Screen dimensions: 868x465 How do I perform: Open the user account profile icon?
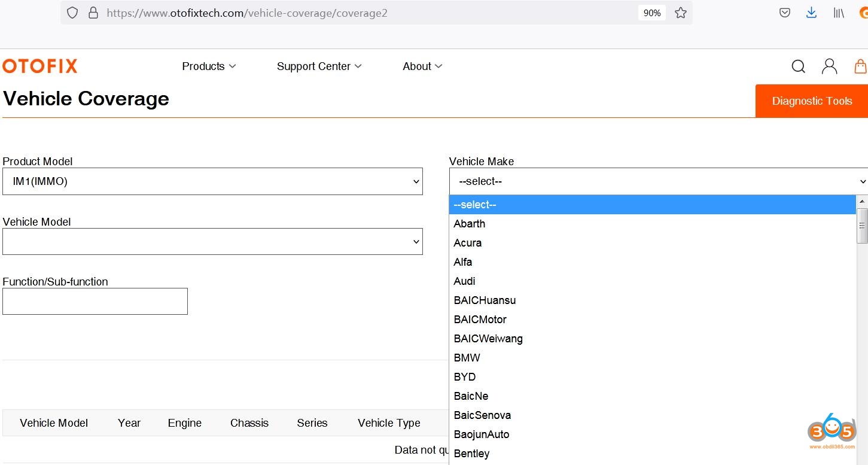click(x=829, y=66)
